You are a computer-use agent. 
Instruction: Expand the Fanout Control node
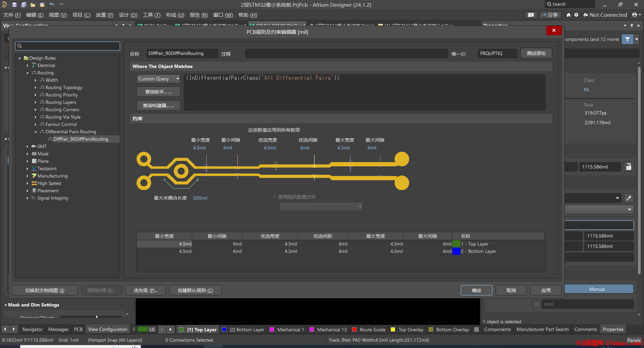(x=36, y=124)
